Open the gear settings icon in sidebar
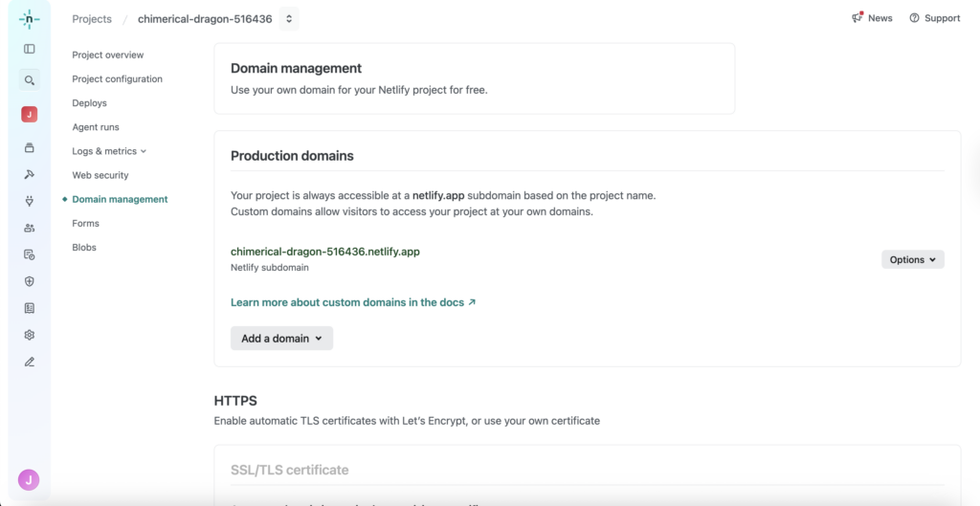The height and width of the screenshot is (506, 980). point(30,335)
